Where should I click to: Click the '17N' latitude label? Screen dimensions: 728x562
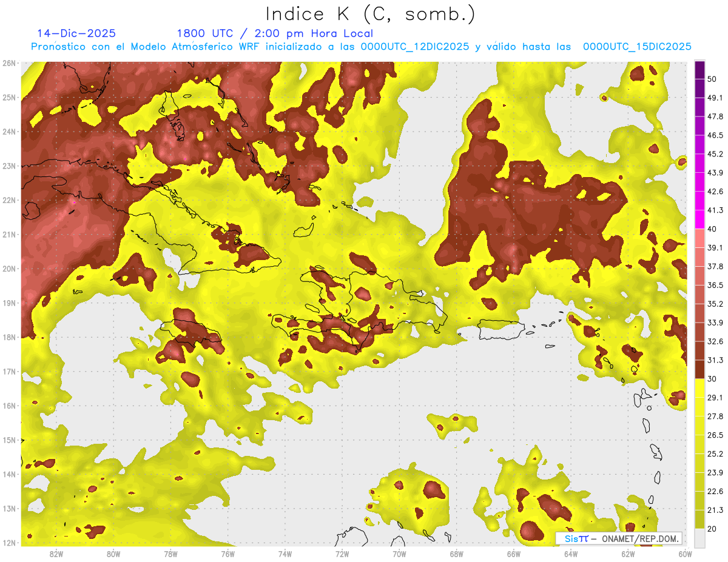pos(9,371)
